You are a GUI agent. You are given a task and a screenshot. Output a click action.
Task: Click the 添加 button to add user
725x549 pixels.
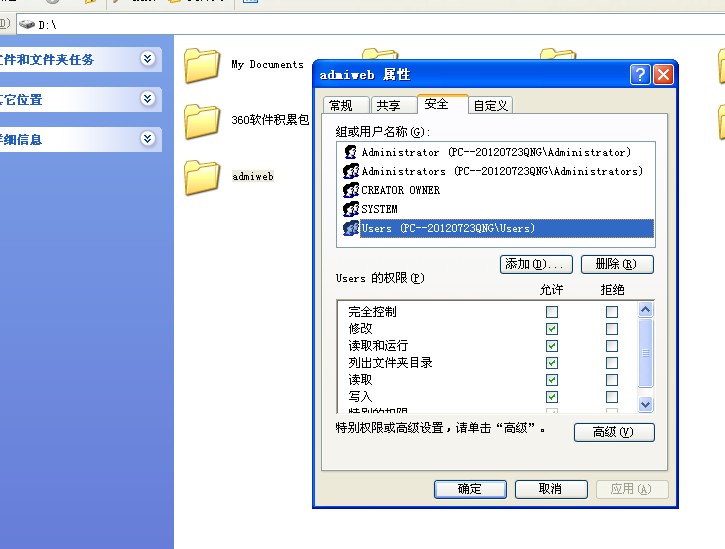coord(535,264)
